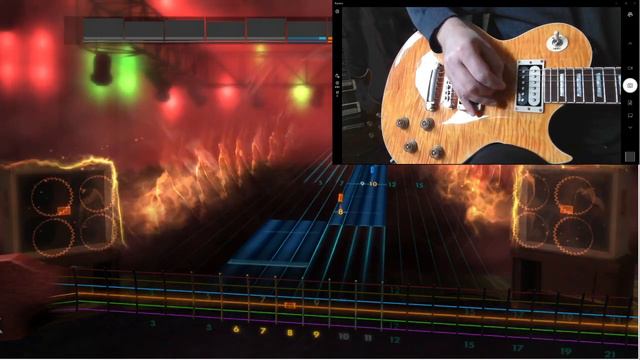
Task: Click the Camera window title text
Action: click(339, 3)
